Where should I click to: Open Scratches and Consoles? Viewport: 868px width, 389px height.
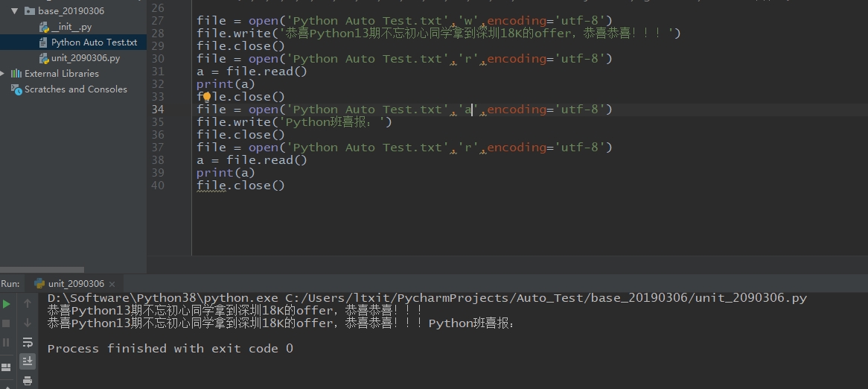coord(75,89)
